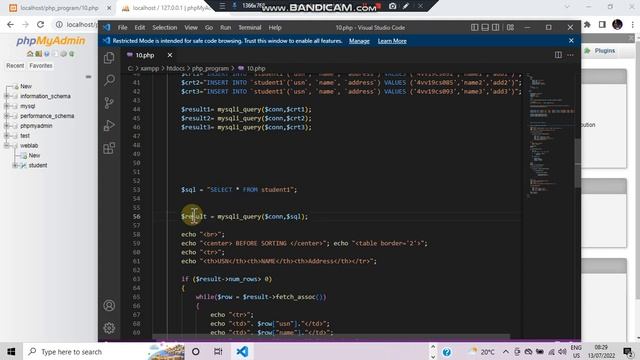The width and height of the screenshot is (640, 360).
Task: Click line number 56 in the gutter
Action: pyautogui.click(x=136, y=217)
